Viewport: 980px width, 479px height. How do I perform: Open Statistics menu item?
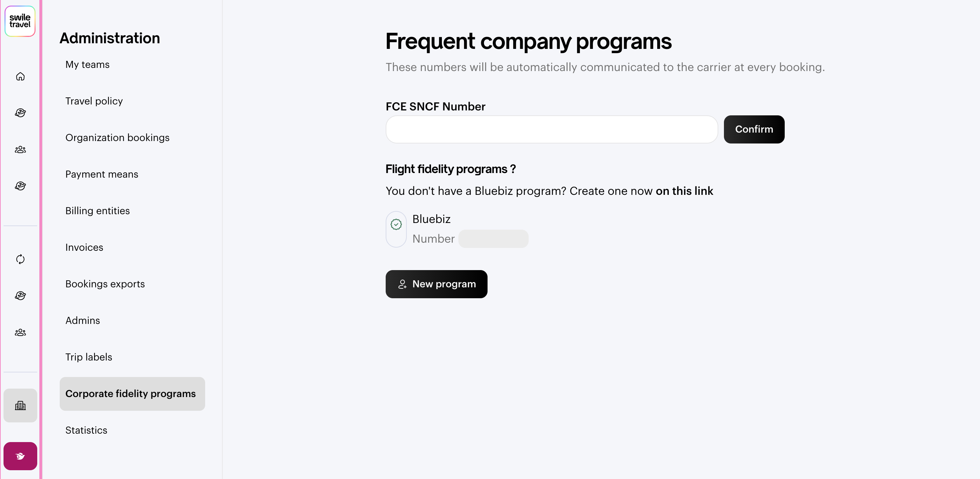pyautogui.click(x=86, y=430)
